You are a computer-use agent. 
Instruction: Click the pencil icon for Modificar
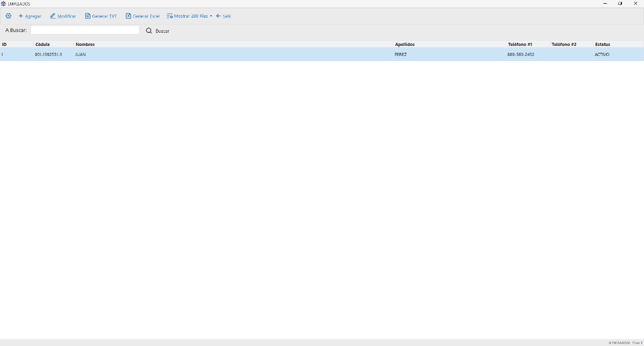[x=53, y=16]
